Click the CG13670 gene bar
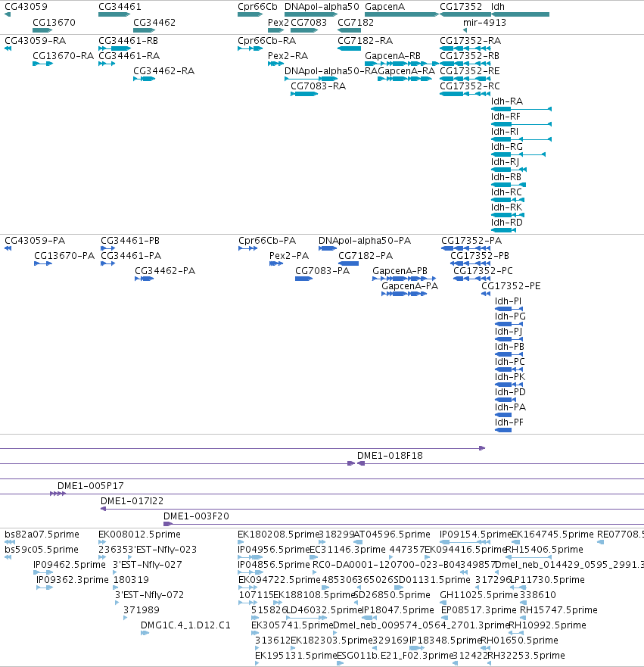 tap(42, 30)
